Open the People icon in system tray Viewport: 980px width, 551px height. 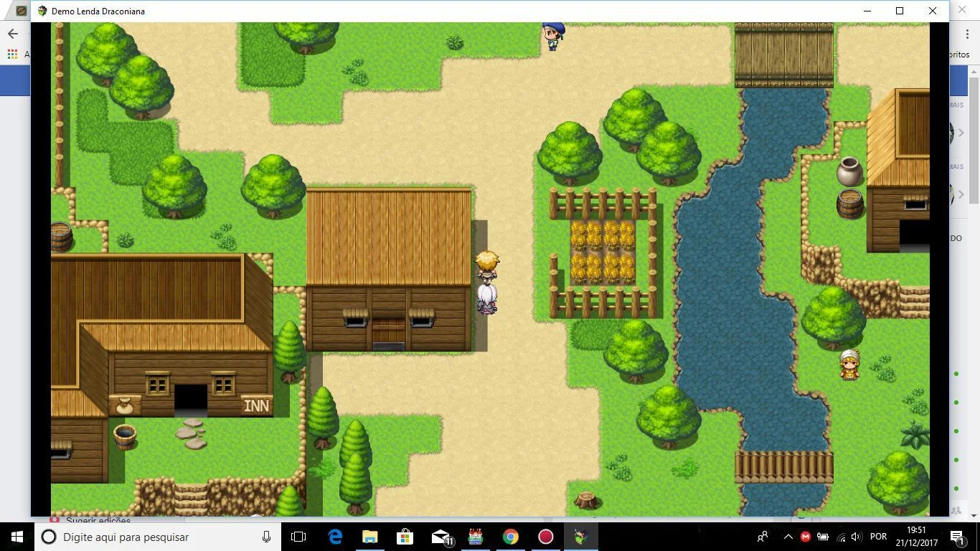[x=763, y=537]
